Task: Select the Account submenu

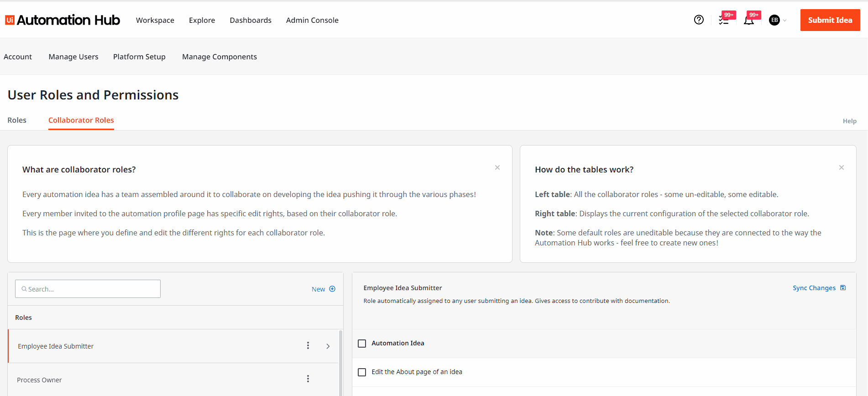Action: pyautogui.click(x=18, y=57)
